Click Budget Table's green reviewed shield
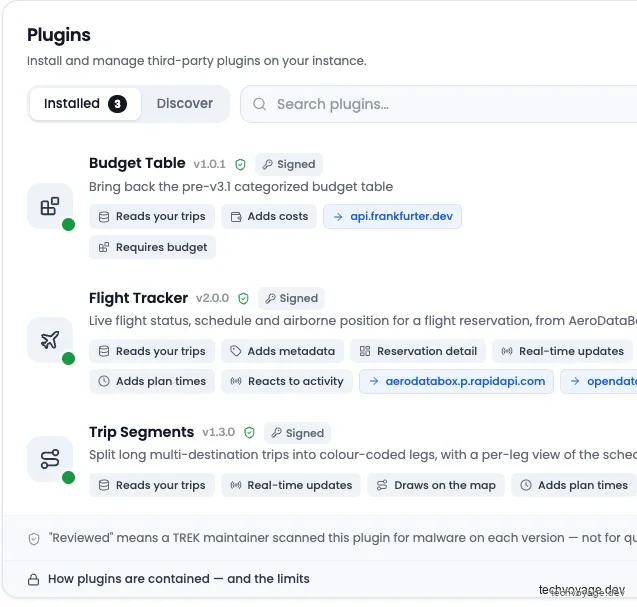This screenshot has height=607, width=637. (240, 164)
